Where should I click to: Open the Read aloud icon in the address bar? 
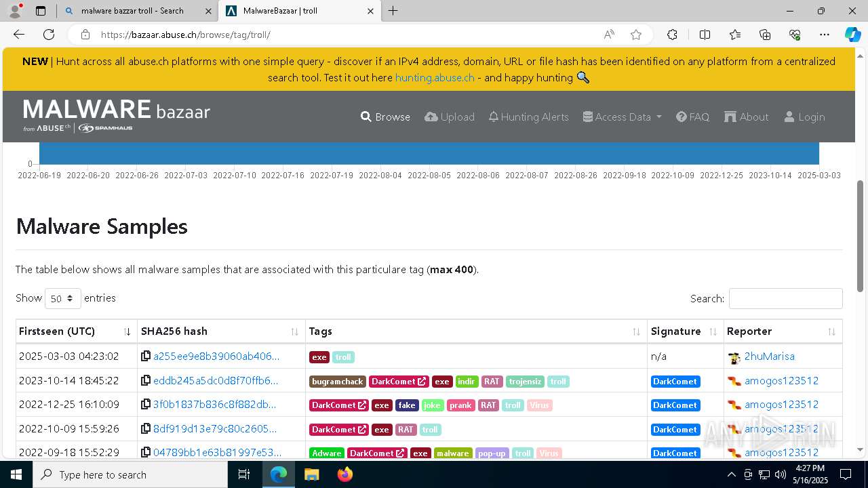click(x=609, y=35)
